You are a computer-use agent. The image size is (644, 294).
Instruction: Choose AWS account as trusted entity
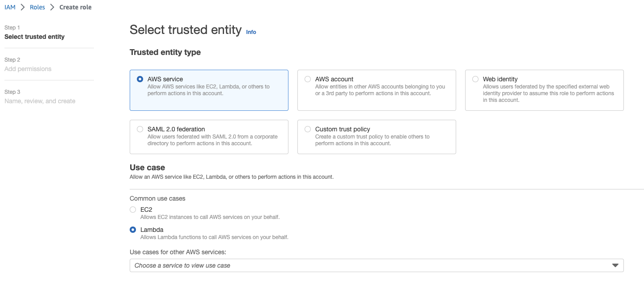click(308, 79)
